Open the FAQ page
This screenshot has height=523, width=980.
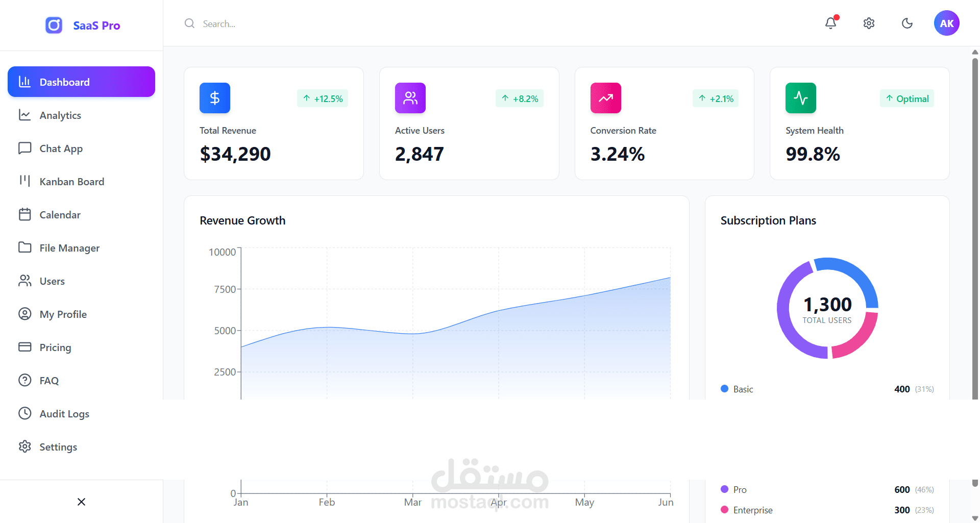tap(49, 380)
